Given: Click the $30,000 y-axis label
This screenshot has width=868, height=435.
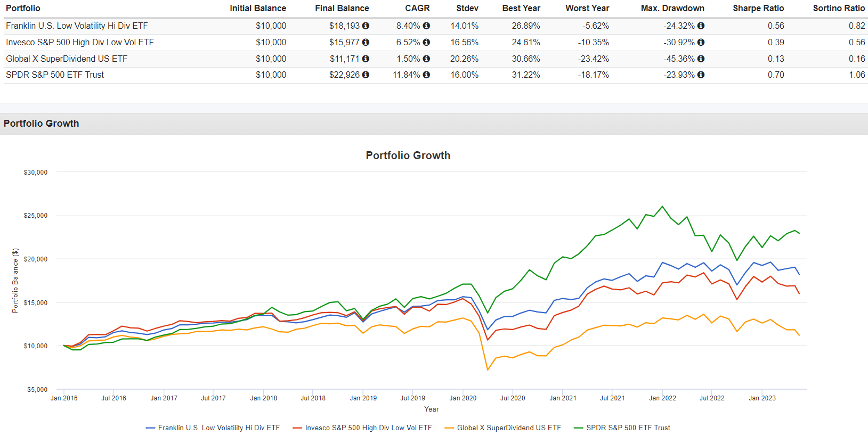Looking at the screenshot, I should [35, 173].
